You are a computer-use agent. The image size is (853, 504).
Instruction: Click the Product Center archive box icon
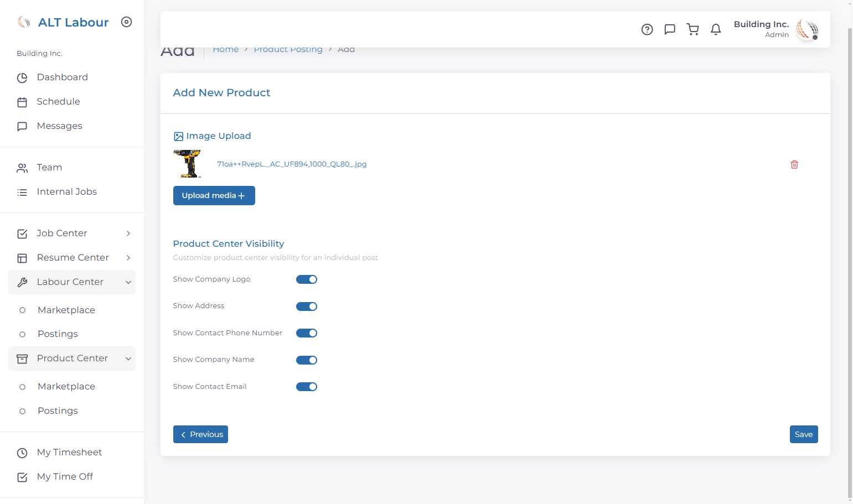point(22,358)
